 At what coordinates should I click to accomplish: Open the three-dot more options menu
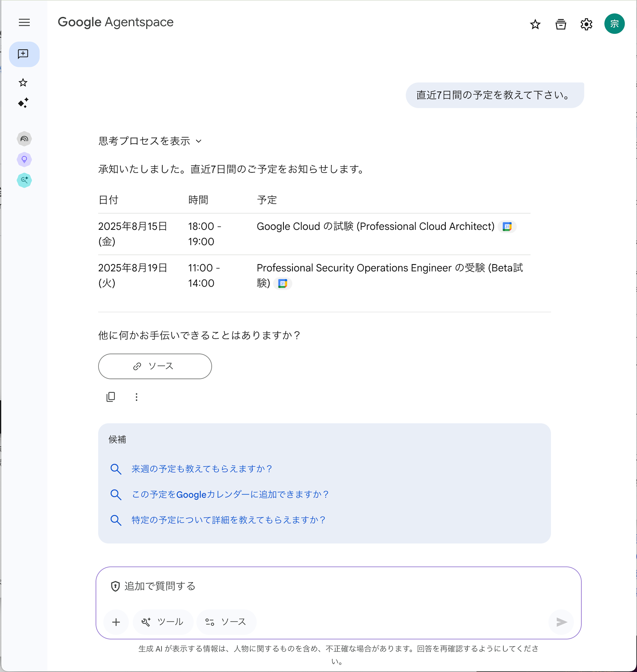click(x=136, y=397)
